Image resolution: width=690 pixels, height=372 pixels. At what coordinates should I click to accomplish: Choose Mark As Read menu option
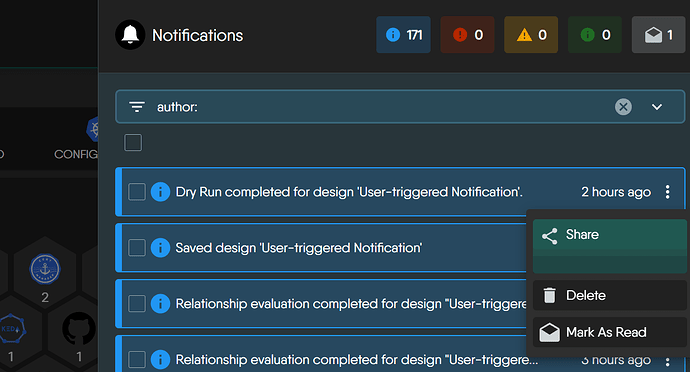609,332
